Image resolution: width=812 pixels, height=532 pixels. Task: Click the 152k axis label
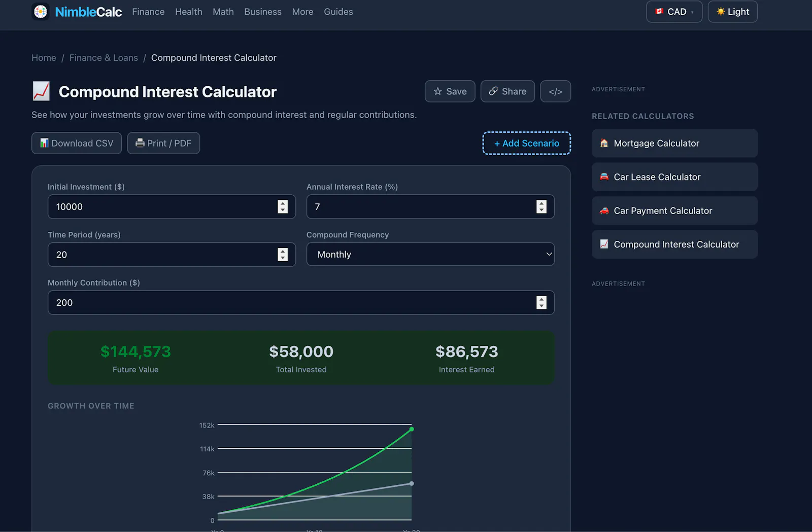pyautogui.click(x=207, y=425)
